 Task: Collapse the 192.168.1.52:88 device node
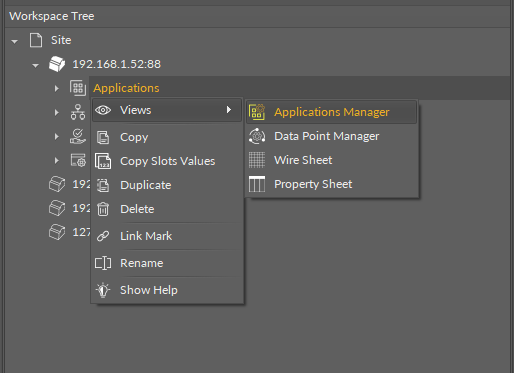[35, 66]
